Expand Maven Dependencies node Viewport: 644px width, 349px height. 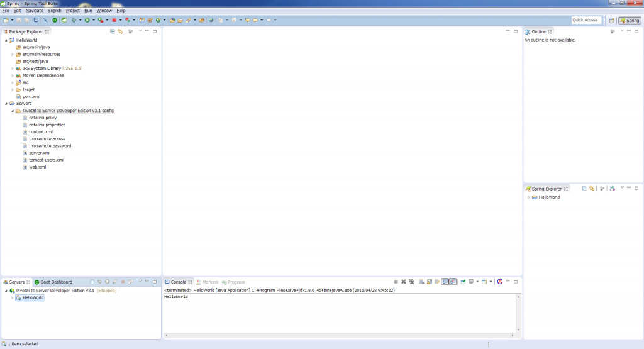coord(12,75)
